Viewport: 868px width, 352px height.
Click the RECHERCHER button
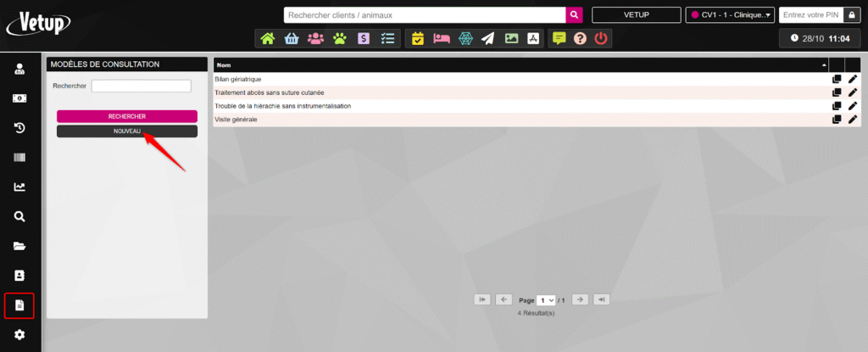tap(127, 116)
